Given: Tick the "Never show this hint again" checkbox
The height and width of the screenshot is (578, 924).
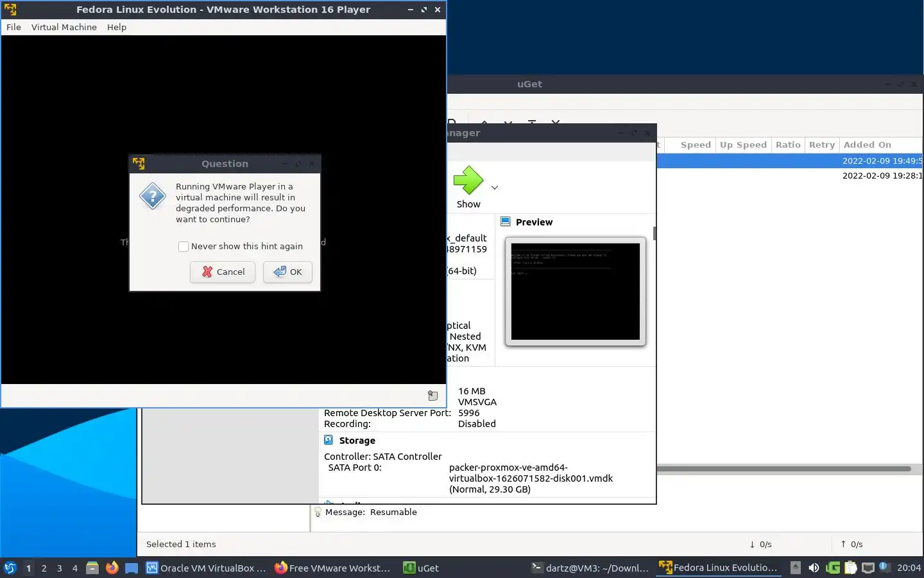Looking at the screenshot, I should [184, 247].
